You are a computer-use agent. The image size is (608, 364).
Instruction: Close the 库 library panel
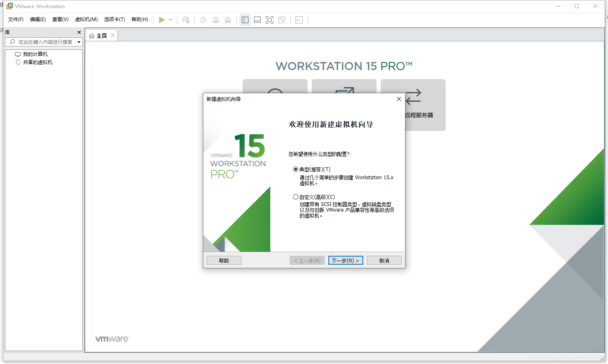click(79, 32)
